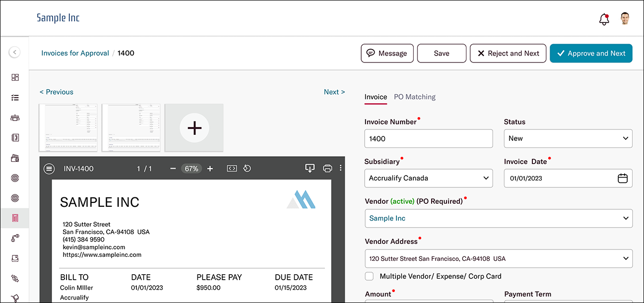
Task: Click the notification bell icon
Action: pos(604,19)
